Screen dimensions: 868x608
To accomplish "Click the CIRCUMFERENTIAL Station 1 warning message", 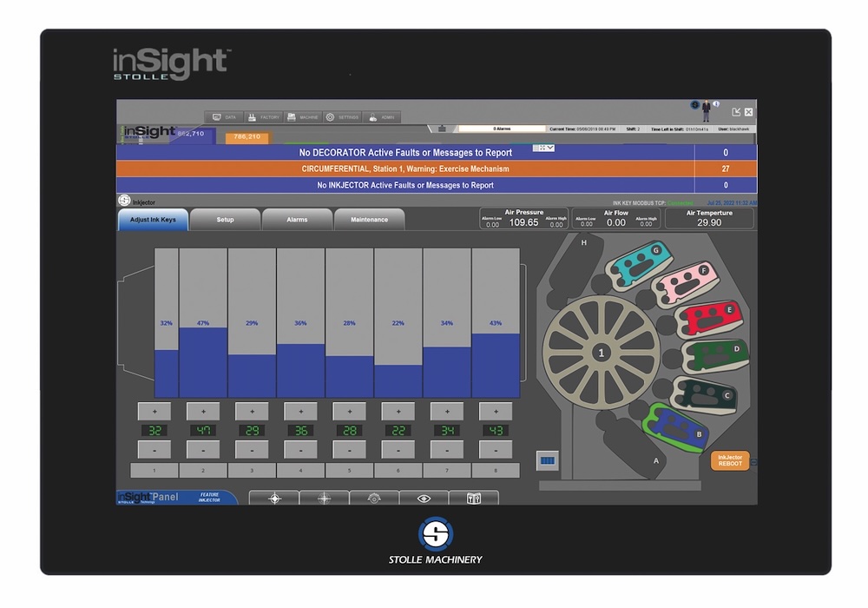I will click(405, 169).
